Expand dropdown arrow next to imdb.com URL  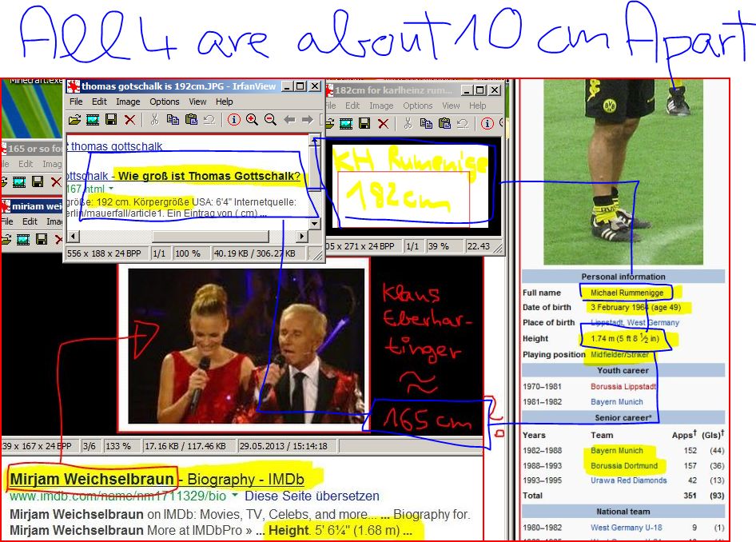coord(235,495)
